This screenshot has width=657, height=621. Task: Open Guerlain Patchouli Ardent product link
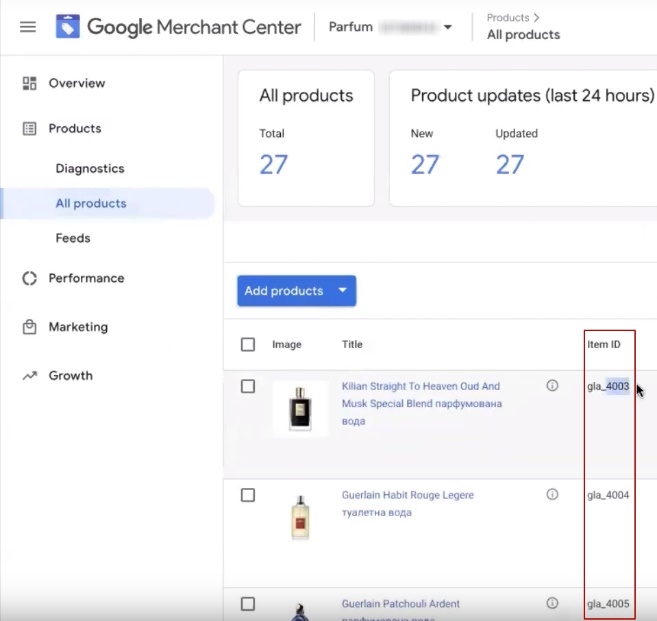click(x=400, y=604)
